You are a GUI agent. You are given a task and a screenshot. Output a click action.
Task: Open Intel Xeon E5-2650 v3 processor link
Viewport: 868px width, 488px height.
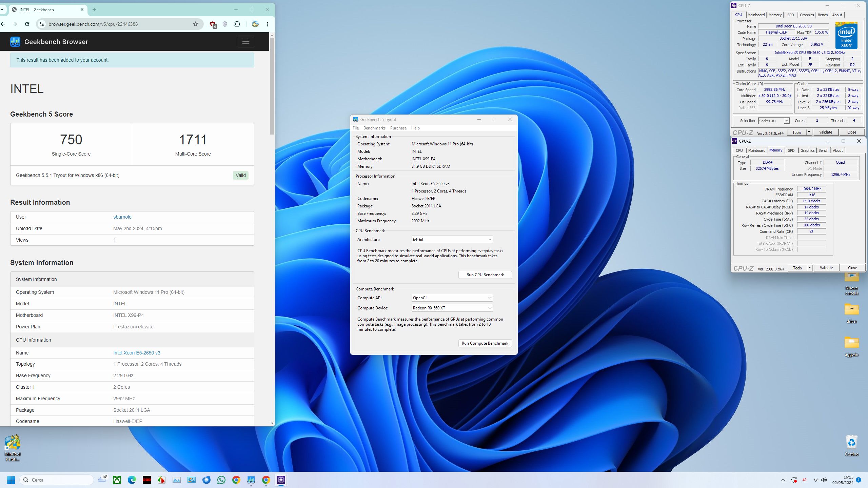click(x=137, y=353)
